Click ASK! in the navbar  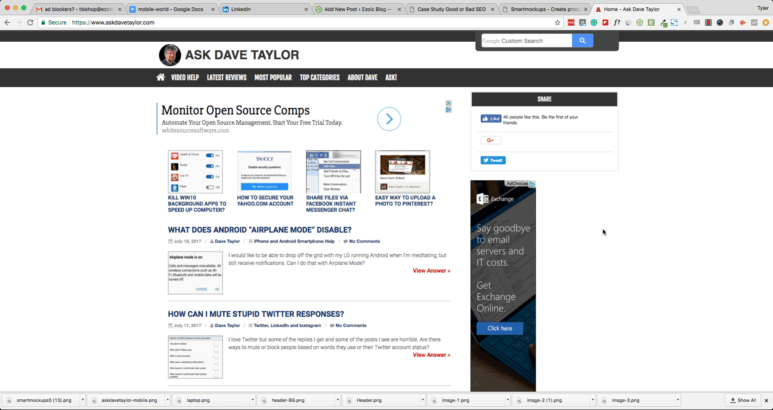[x=391, y=77]
